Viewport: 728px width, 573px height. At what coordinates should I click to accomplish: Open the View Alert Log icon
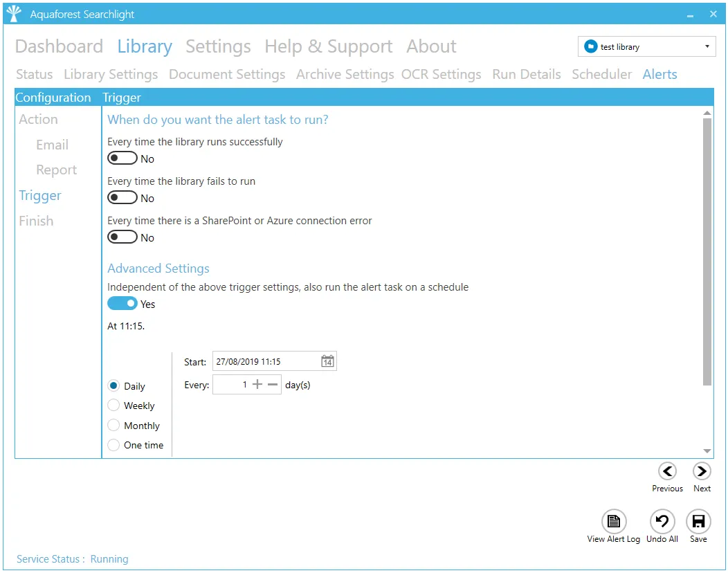(613, 521)
